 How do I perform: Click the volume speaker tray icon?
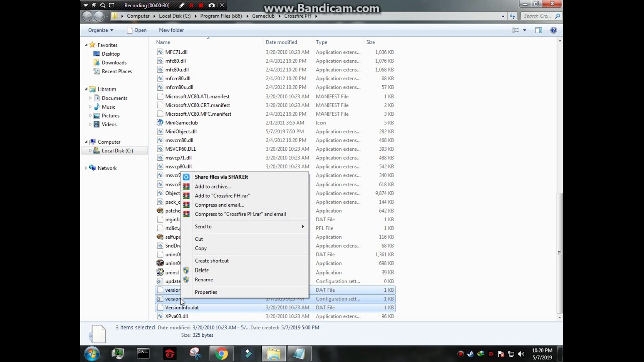[x=521, y=354]
